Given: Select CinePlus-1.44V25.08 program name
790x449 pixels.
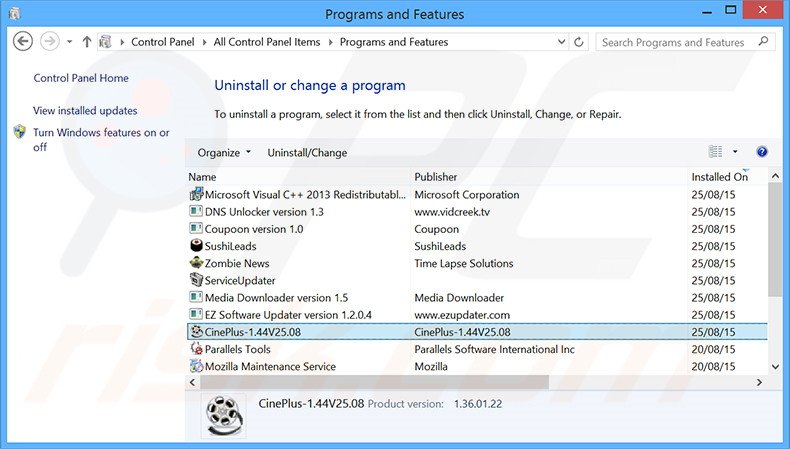Looking at the screenshot, I should pos(252,332).
